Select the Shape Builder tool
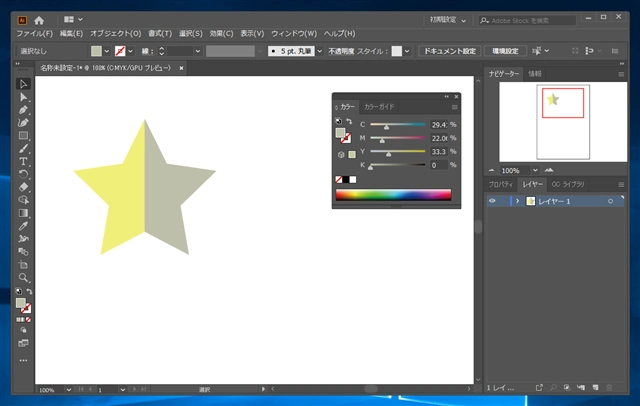640x406 pixels. [x=23, y=200]
